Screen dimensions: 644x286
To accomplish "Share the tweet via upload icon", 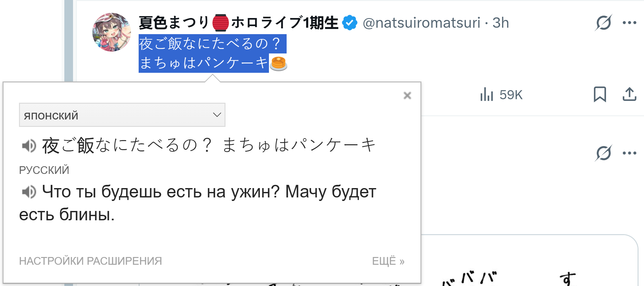I will coord(630,94).
